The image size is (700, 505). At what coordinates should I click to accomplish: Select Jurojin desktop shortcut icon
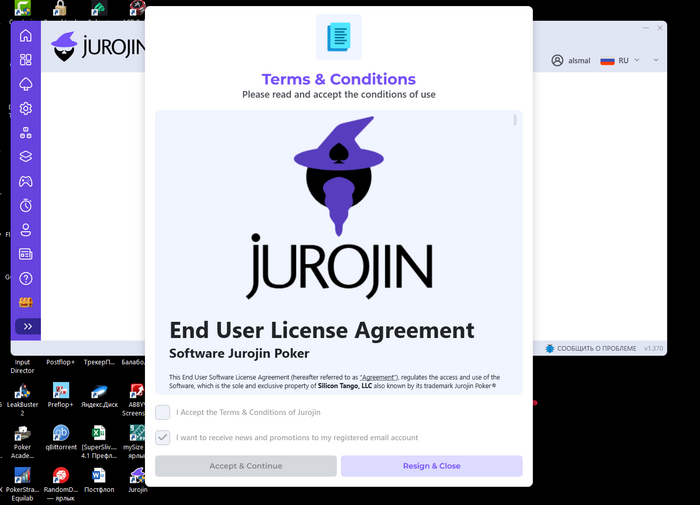tap(138, 480)
